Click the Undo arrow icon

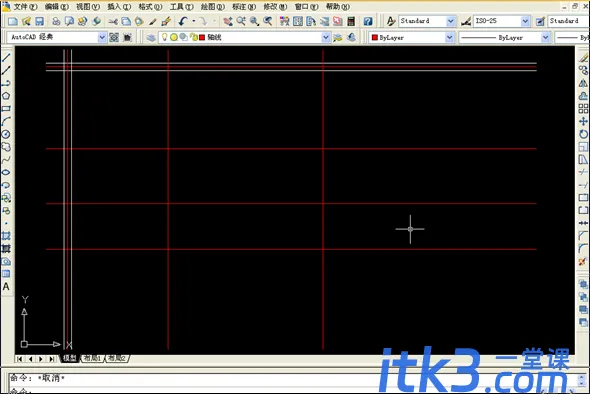point(183,21)
